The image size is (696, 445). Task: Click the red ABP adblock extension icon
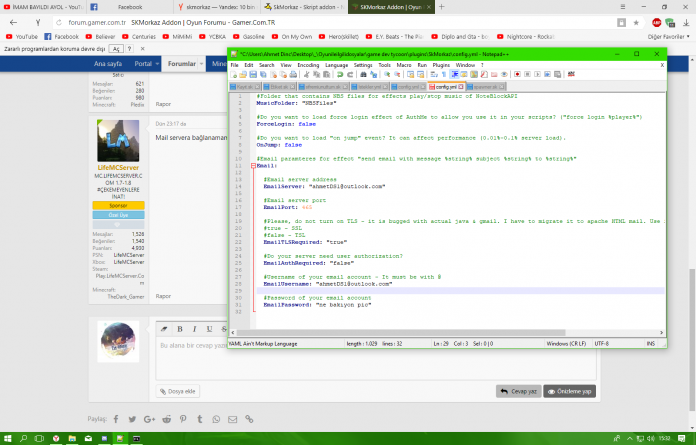tap(656, 23)
